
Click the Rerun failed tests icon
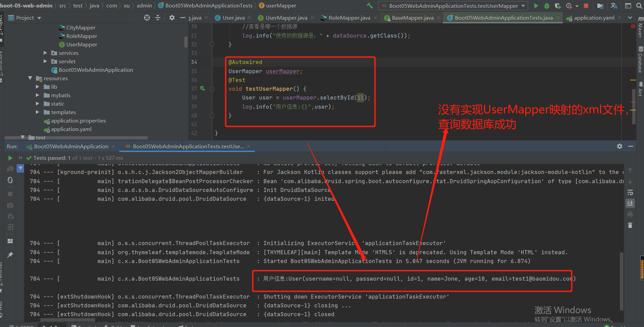click(x=10, y=169)
